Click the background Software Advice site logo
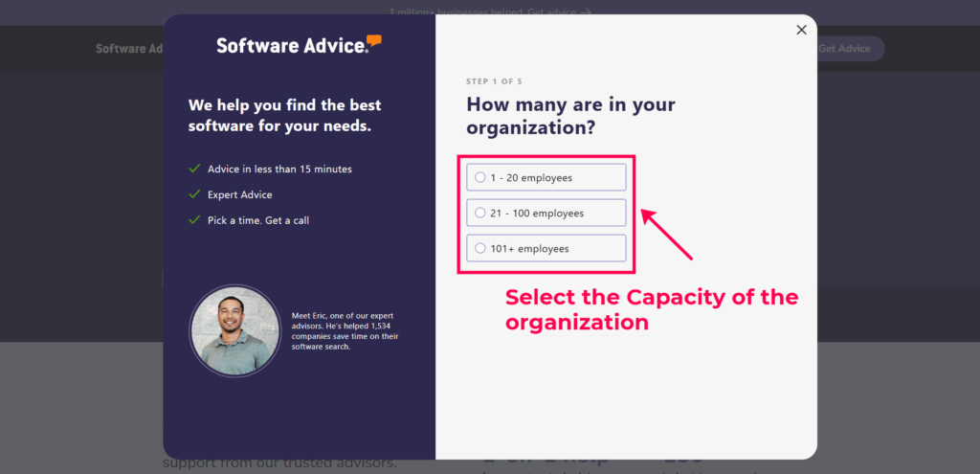Viewport: 980px width, 474px height. click(x=129, y=49)
